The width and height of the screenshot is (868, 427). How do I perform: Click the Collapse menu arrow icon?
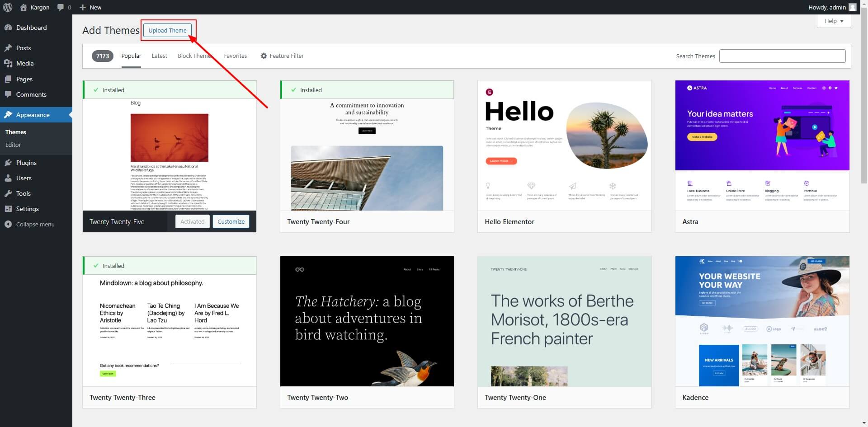point(8,224)
